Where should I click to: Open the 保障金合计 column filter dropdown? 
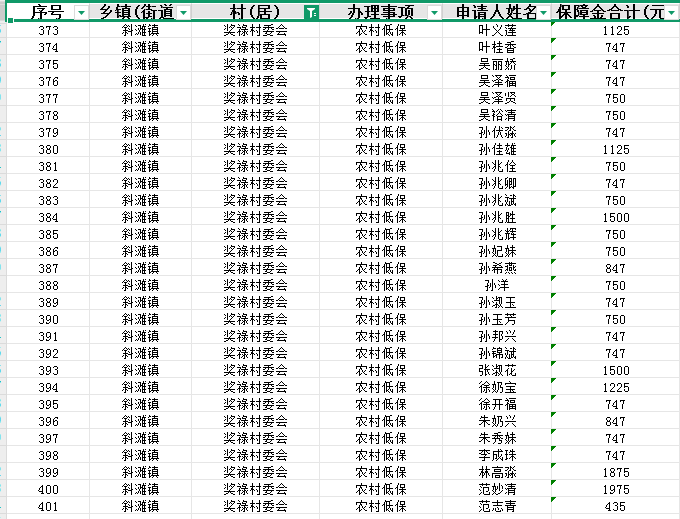[x=672, y=13]
